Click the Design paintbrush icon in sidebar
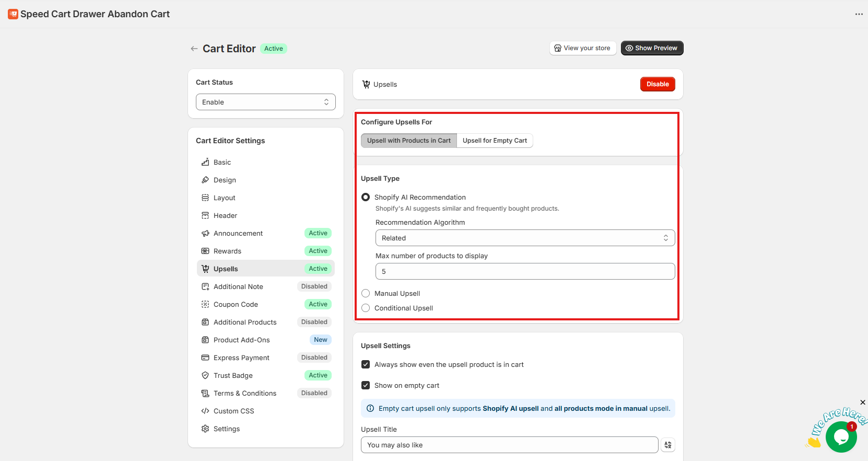This screenshot has height=461, width=868. [205, 180]
